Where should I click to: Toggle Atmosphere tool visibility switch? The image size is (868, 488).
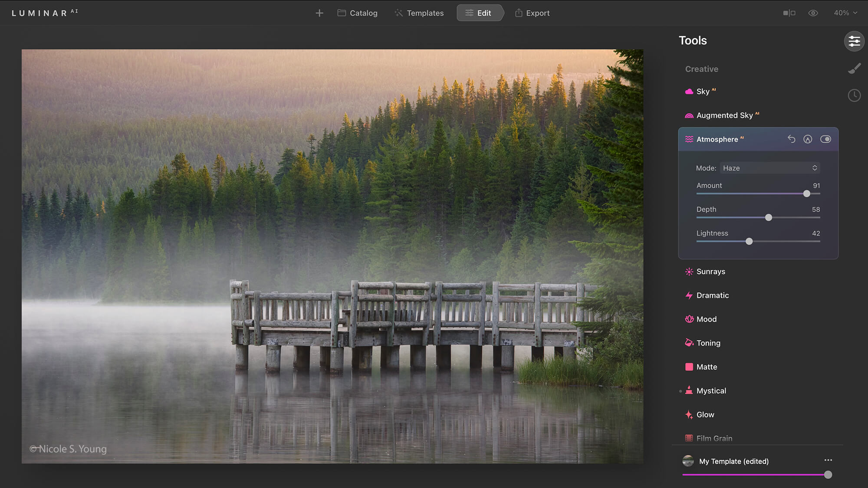[825, 139]
